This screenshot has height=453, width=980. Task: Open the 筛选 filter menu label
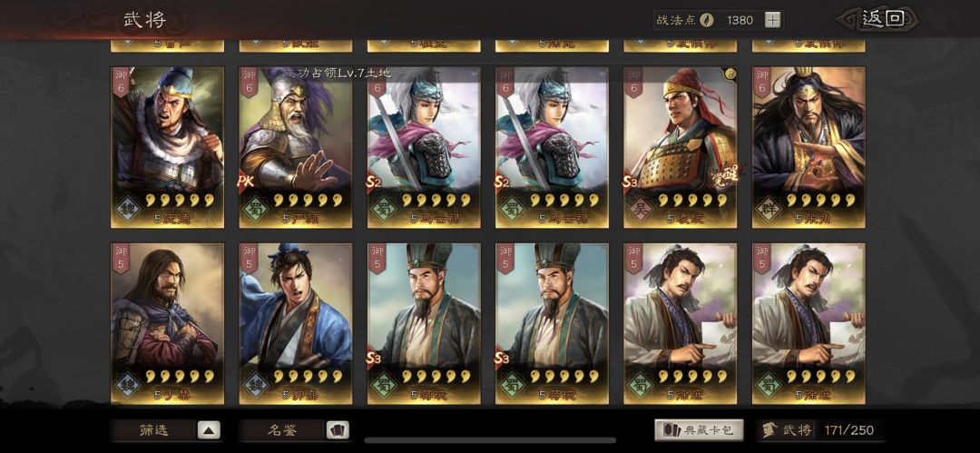[x=153, y=430]
